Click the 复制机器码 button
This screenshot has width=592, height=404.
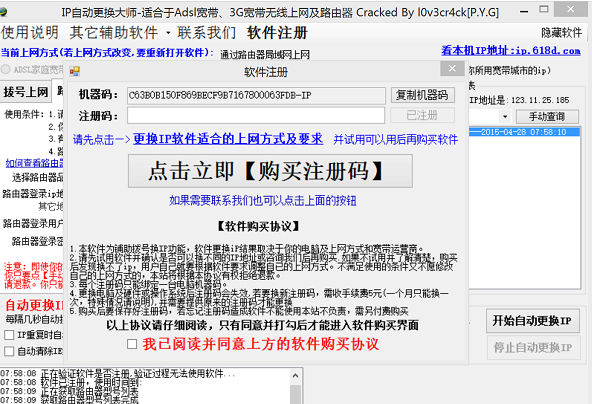[422, 95]
